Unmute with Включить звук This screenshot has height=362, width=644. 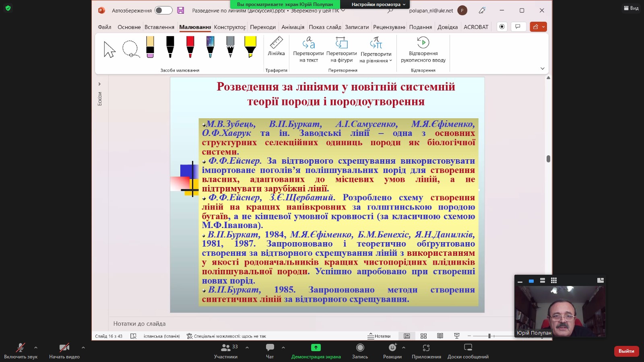[x=21, y=351]
